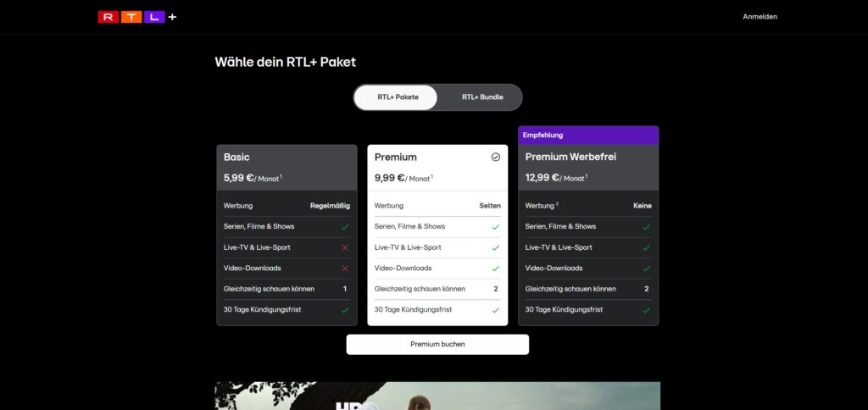The height and width of the screenshot is (410, 868).
Task: Click the Keine value in Premium Werbefrei
Action: 643,206
